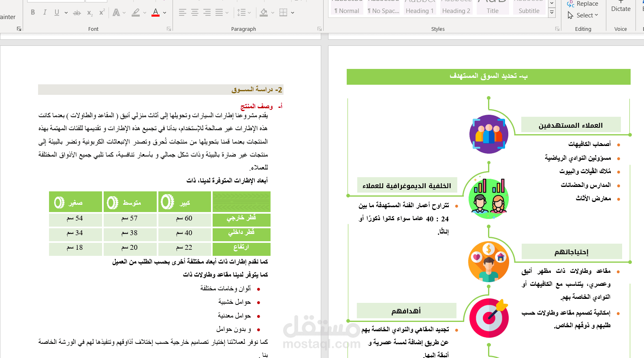Open Text Effects dropdown arrow

(x=124, y=13)
